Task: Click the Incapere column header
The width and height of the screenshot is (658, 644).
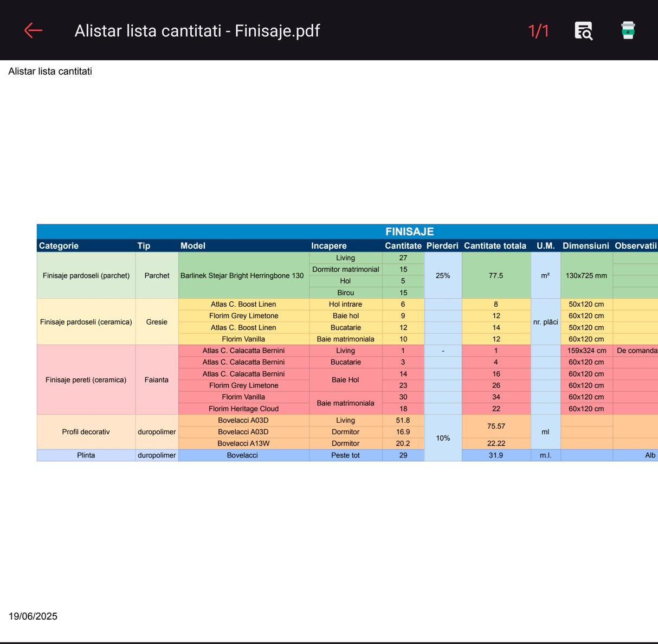Action: [346, 246]
